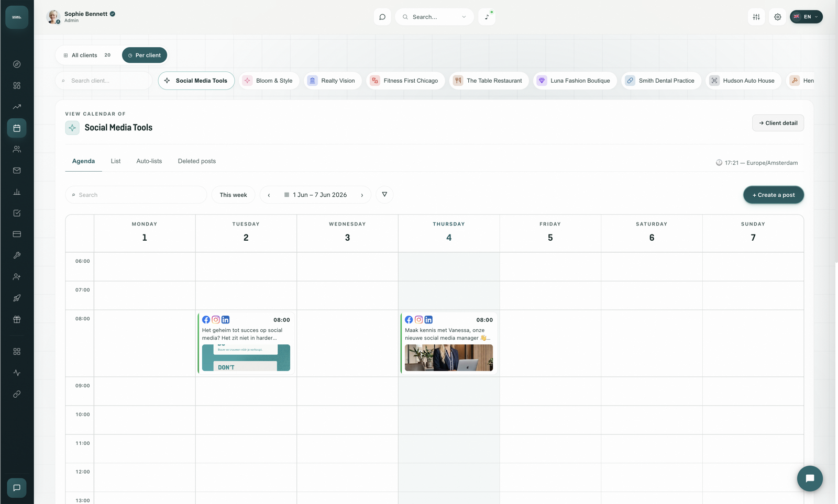Open Tuesday's 08:00 post thumbnail image
The height and width of the screenshot is (504, 838).
tap(246, 357)
